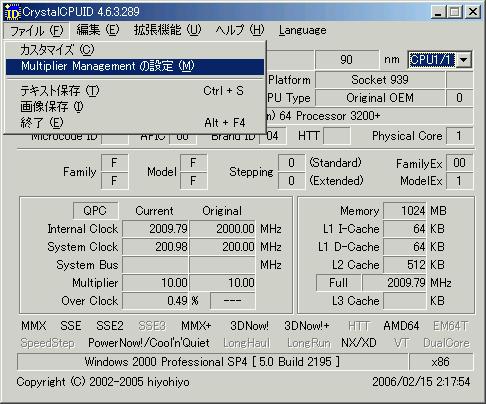The width and height of the screenshot is (486, 404).
Task: Select Multiplier Management の設定 (M)
Action: (x=135, y=66)
